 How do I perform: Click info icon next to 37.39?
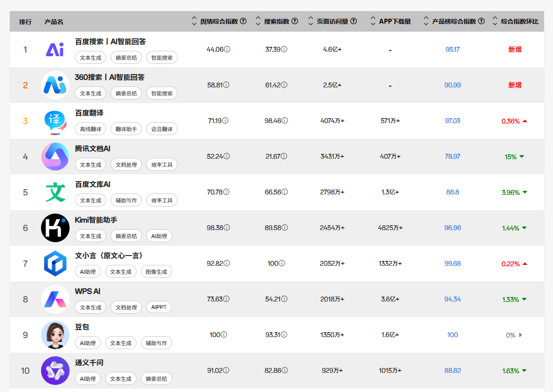[x=285, y=50]
